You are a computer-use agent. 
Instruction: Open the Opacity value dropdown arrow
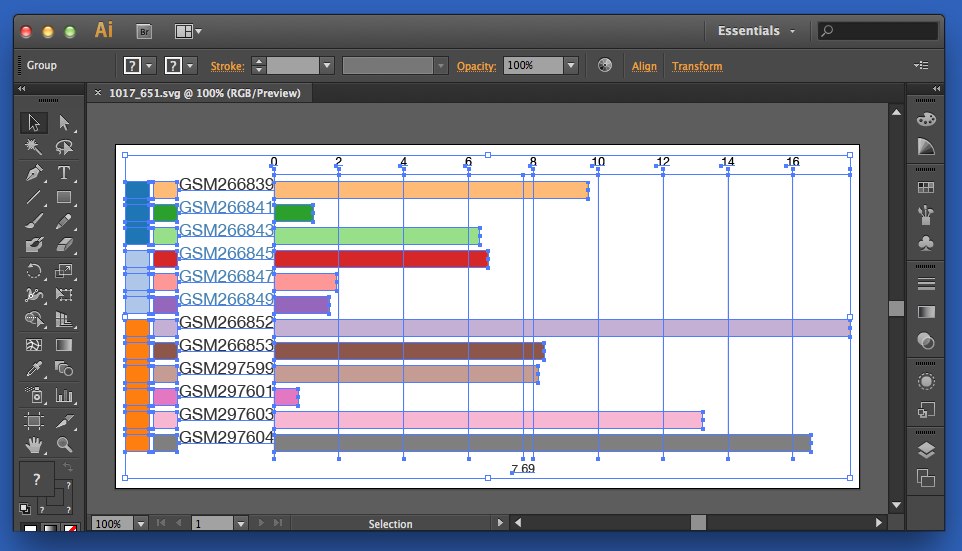pyautogui.click(x=571, y=65)
